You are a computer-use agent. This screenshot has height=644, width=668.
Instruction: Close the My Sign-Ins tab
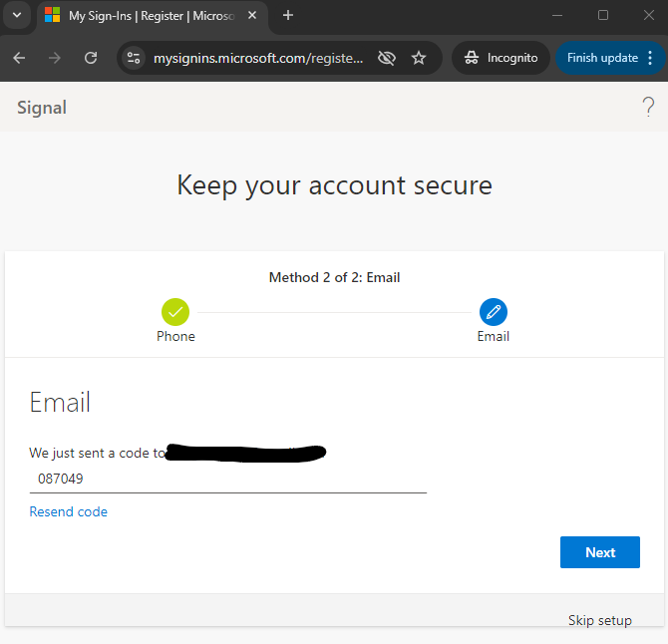(252, 15)
